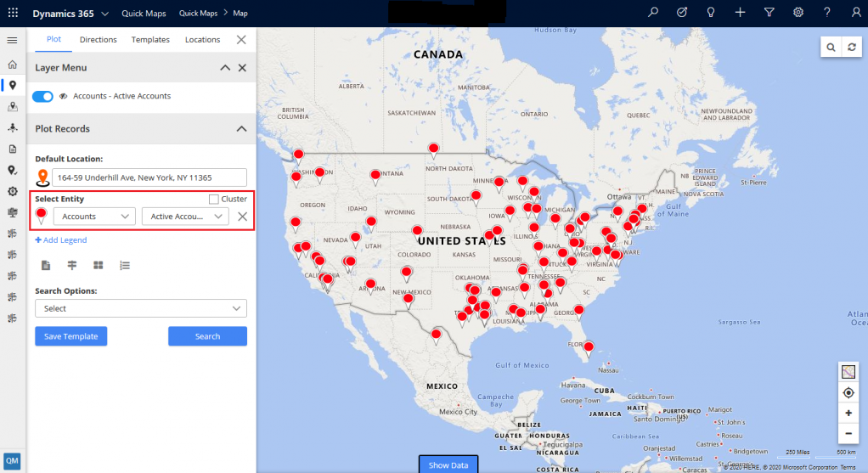Click the map Terms link
Viewport: 868px width, 473px height.
[848, 467]
